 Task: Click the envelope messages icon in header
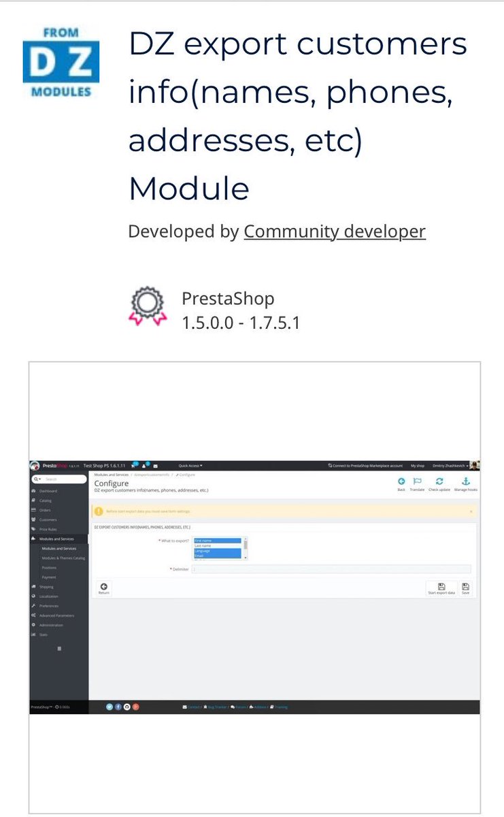pos(156,466)
